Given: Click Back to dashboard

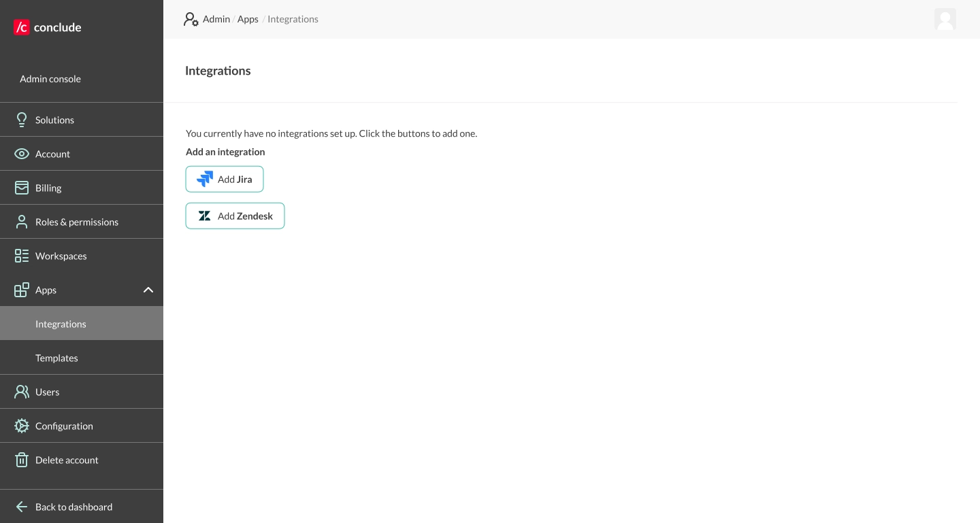Looking at the screenshot, I should tap(73, 507).
